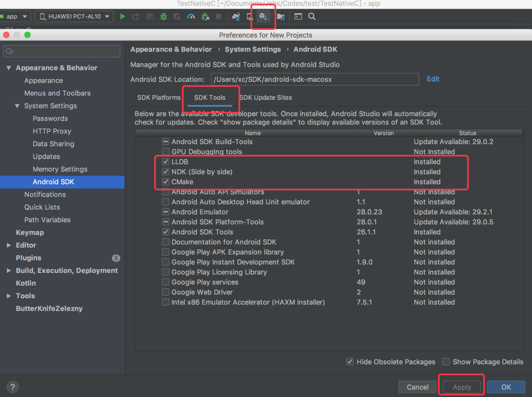
Task: Open ButterKnifeZelezny settings
Action: click(49, 309)
